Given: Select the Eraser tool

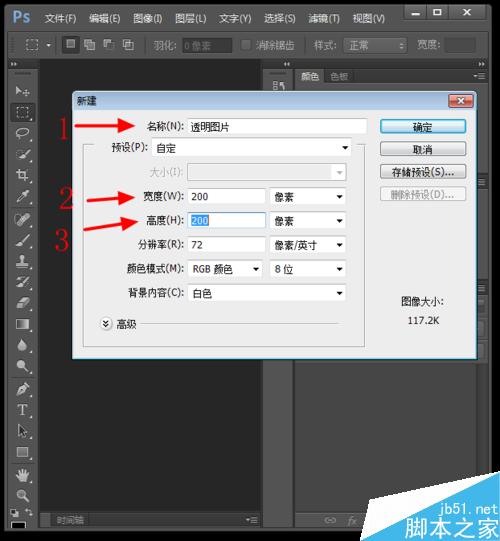Looking at the screenshot, I should coord(22,303).
